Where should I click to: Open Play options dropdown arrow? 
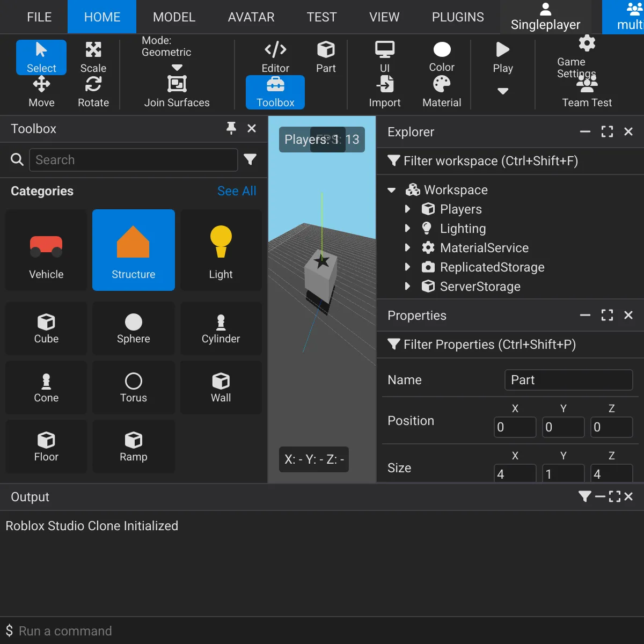[503, 91]
